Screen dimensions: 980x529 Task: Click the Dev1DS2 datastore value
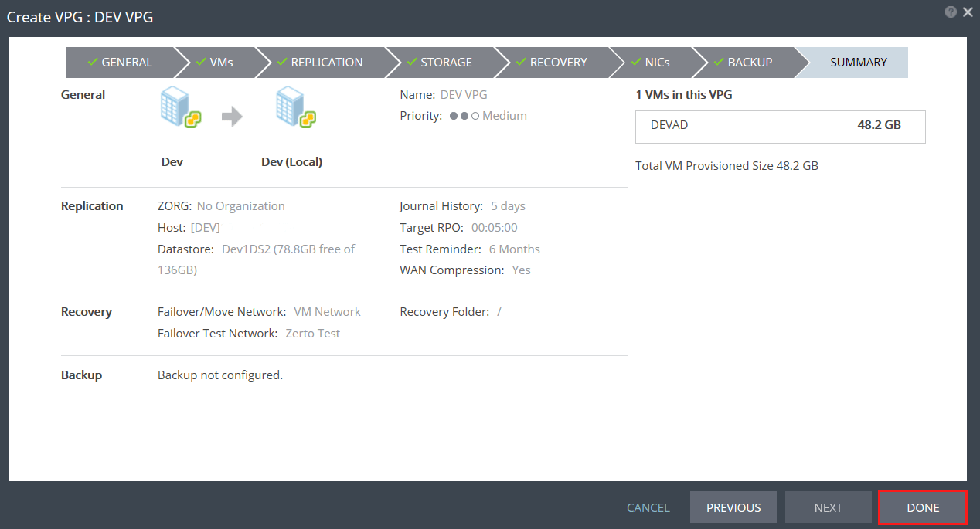(x=256, y=259)
